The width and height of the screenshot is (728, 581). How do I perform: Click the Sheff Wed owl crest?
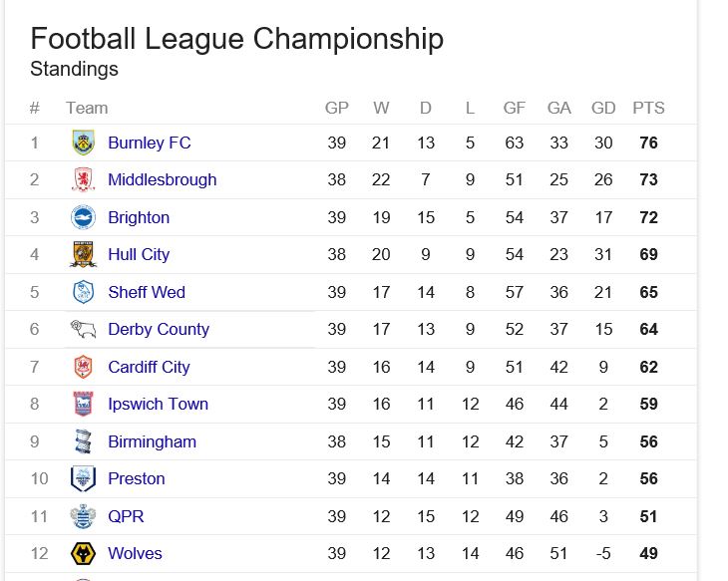(x=84, y=292)
